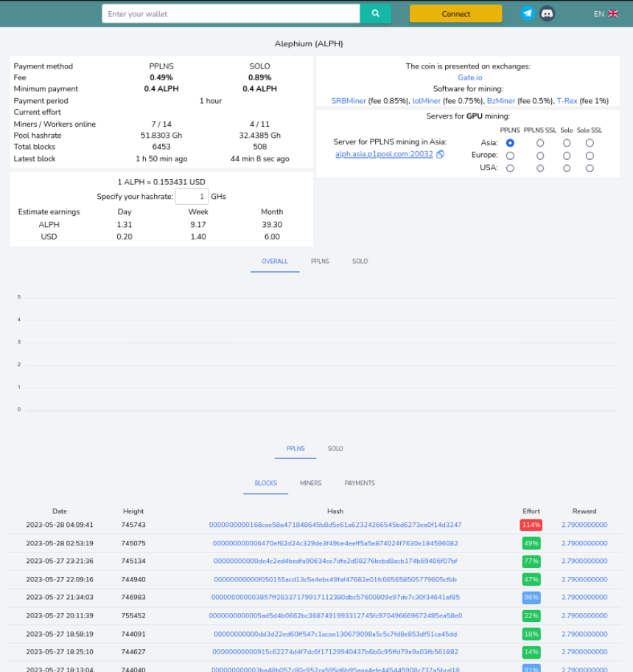This screenshot has height=672, width=633.
Task: Click the Height column header
Action: click(x=133, y=511)
